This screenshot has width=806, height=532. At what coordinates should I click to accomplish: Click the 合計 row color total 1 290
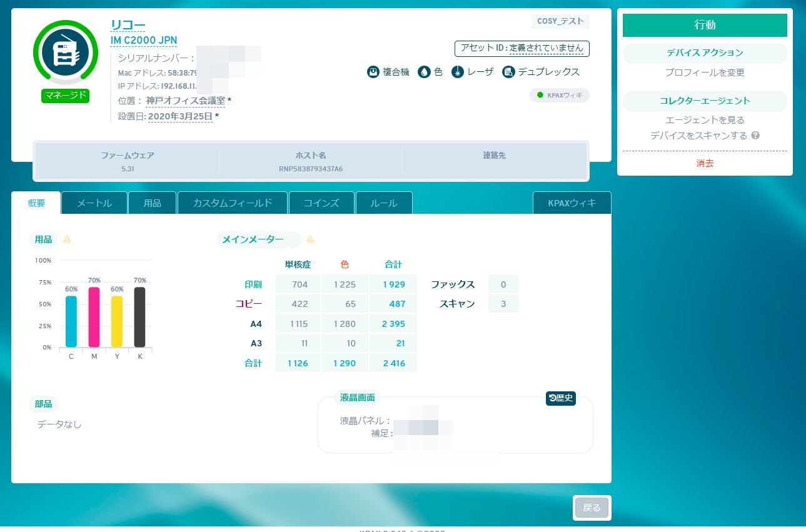click(x=345, y=363)
